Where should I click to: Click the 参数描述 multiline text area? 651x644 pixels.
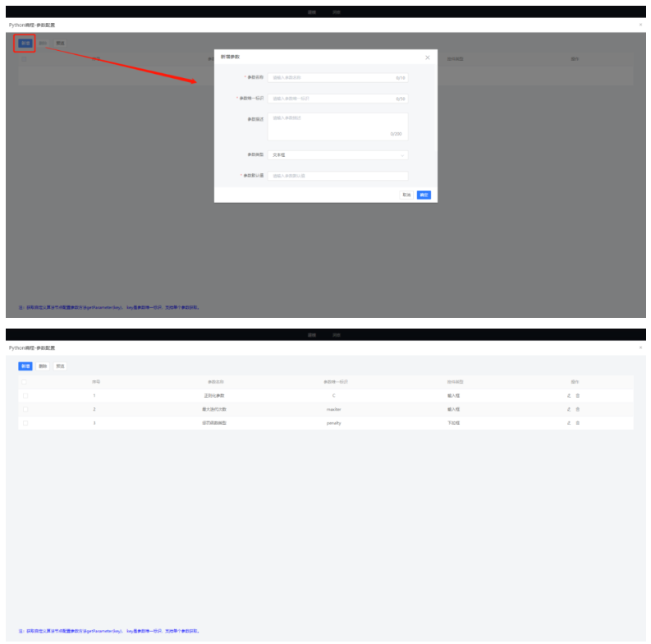coord(337,126)
